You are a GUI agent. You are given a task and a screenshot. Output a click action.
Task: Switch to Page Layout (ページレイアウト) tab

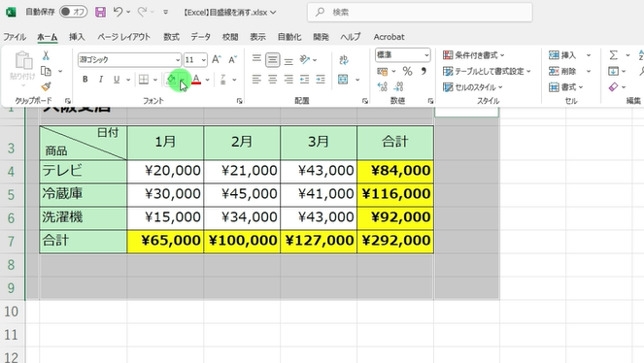pyautogui.click(x=123, y=37)
